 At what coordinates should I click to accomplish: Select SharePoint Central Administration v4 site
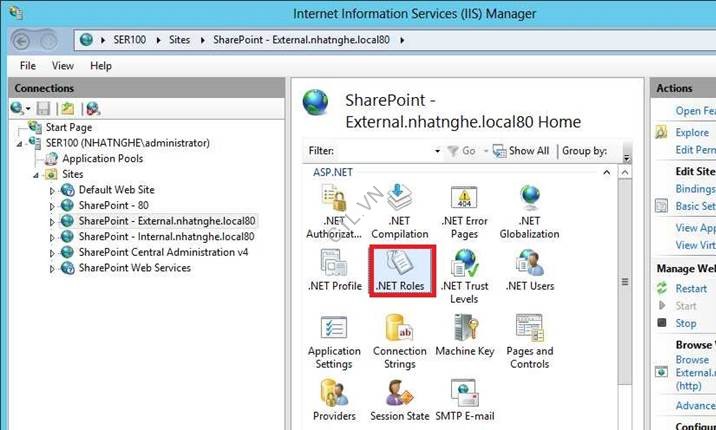pos(163,252)
